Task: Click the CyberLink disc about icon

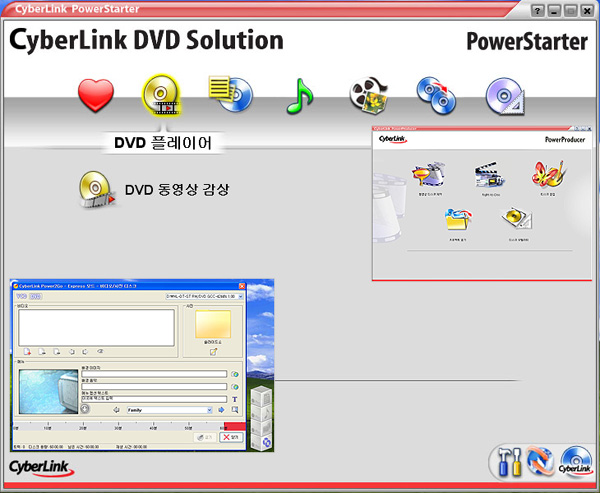Action: [x=576, y=462]
